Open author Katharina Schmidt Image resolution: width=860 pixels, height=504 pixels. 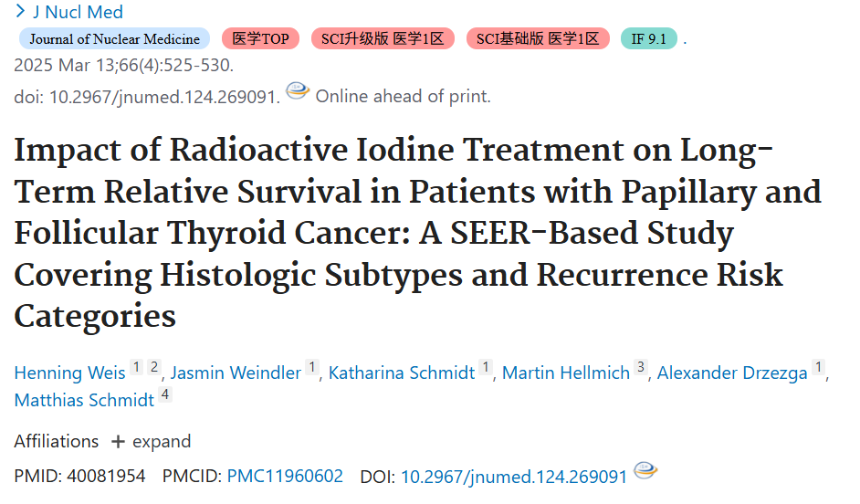(402, 373)
